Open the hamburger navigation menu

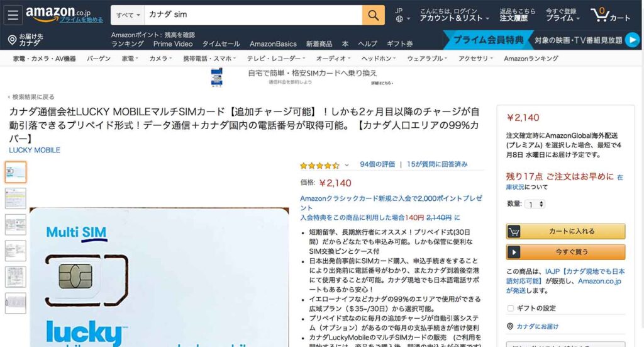(13, 15)
